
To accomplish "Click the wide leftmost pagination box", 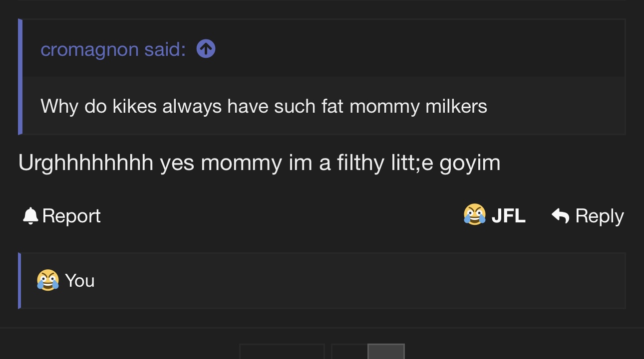I will 282,352.
